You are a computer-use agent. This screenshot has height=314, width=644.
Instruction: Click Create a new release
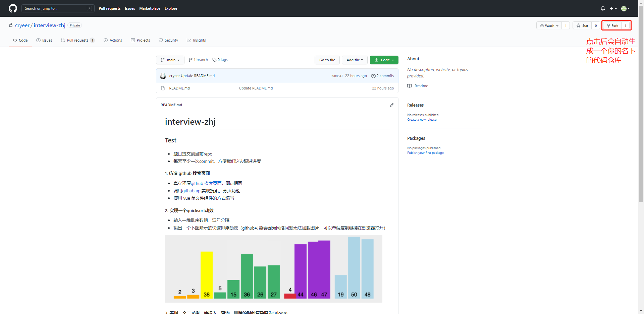pos(422,120)
